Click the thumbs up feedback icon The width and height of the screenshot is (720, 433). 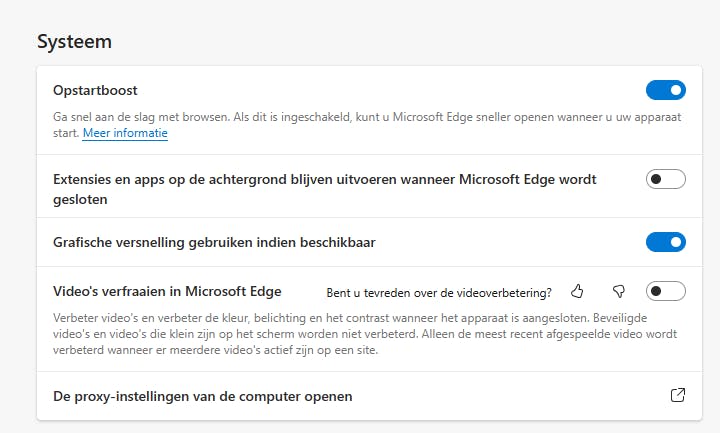point(577,292)
